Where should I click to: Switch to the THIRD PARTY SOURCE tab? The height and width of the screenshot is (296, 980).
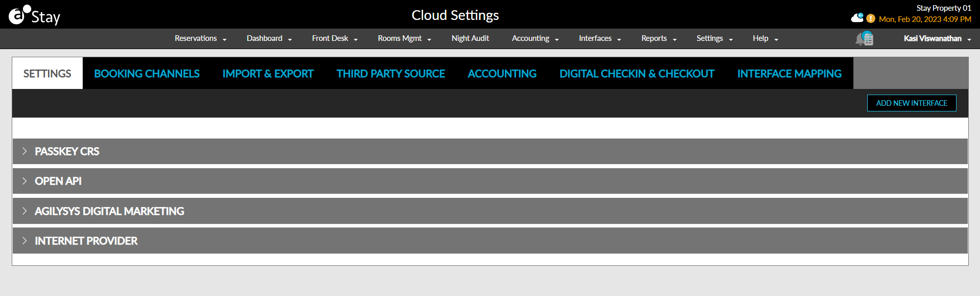pos(390,74)
